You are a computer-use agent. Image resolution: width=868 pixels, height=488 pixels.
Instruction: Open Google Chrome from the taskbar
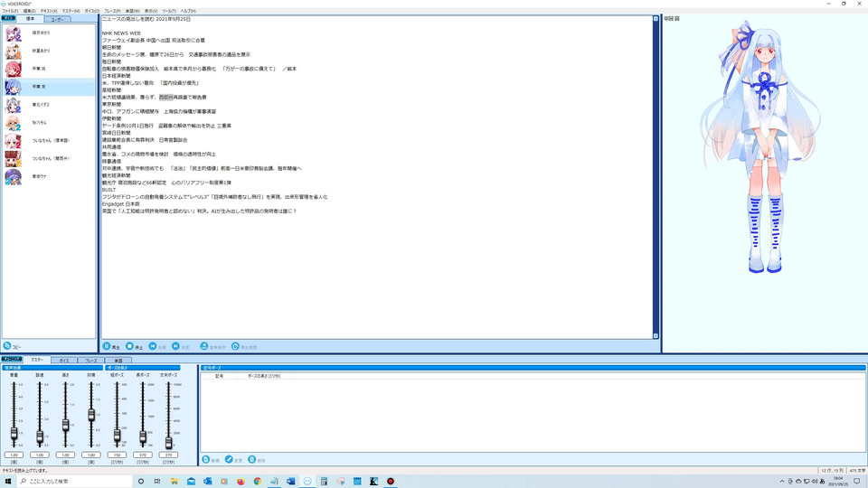[258, 482]
